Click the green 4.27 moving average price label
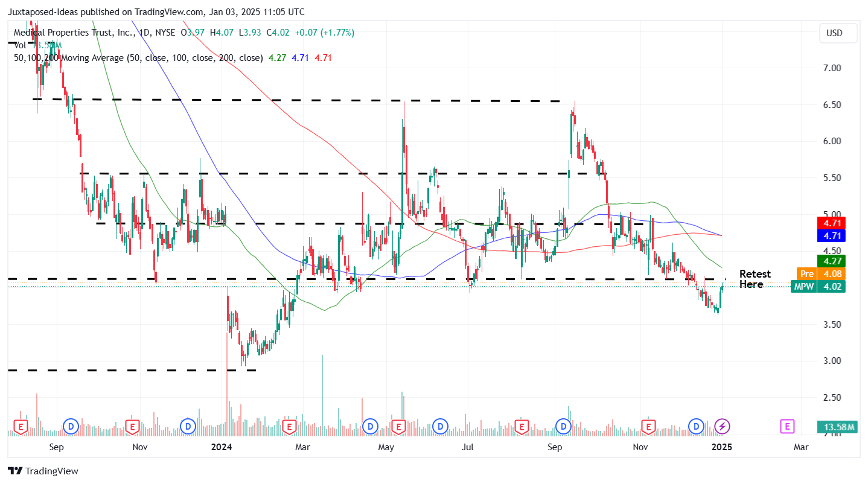This screenshot has width=868, height=484. pyautogui.click(x=831, y=261)
